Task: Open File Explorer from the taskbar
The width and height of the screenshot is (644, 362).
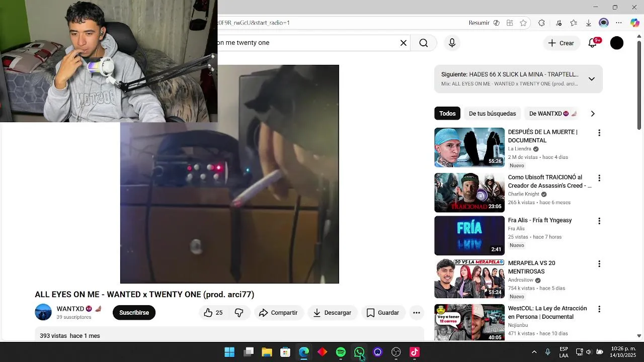Action: tap(267, 352)
